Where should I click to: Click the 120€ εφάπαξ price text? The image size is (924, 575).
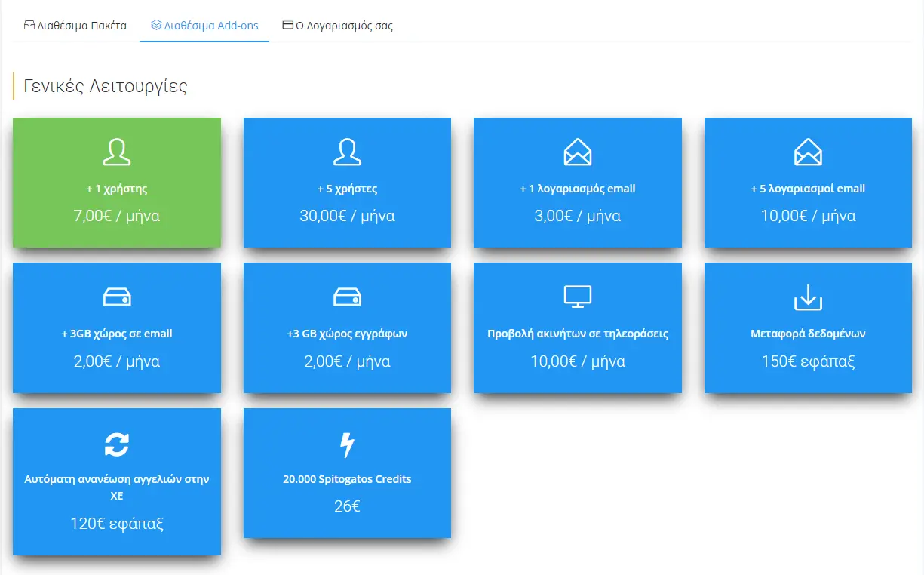(x=117, y=524)
